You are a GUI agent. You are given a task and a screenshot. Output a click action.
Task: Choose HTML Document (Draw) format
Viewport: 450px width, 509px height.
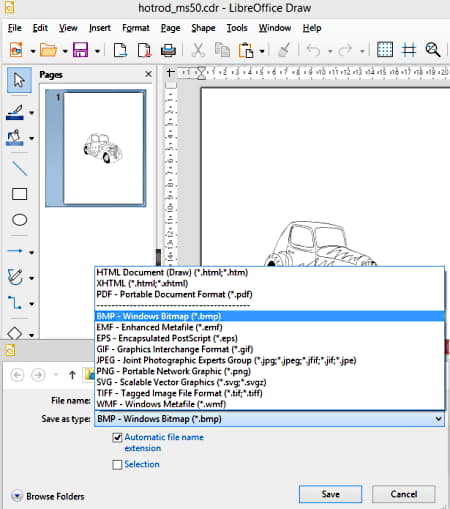click(269, 272)
